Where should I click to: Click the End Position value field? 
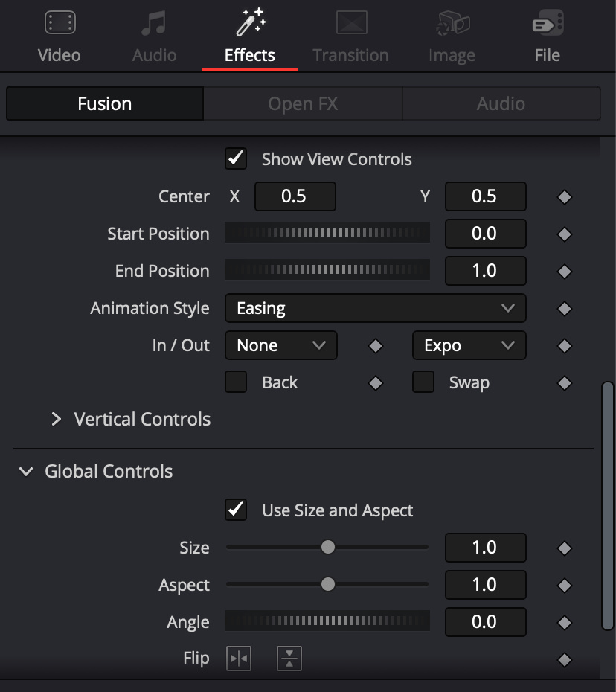pos(485,271)
